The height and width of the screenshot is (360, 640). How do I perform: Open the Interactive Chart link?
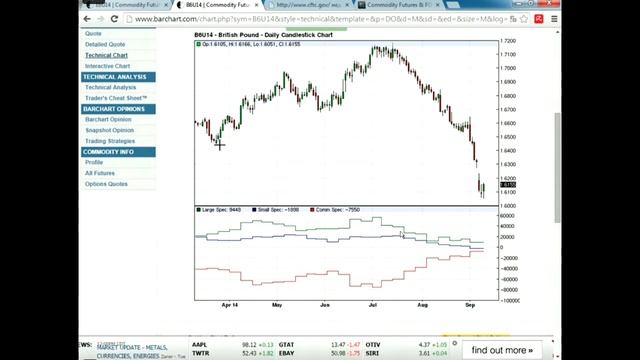[x=107, y=66]
